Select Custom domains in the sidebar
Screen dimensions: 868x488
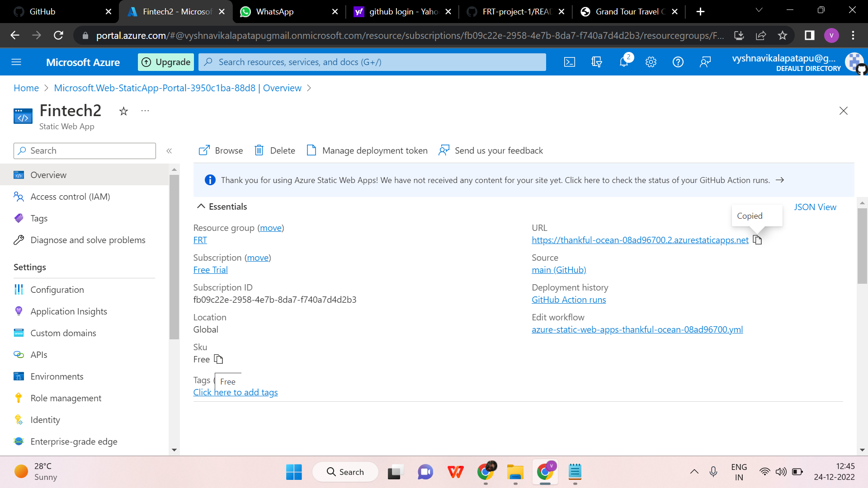[x=63, y=333]
